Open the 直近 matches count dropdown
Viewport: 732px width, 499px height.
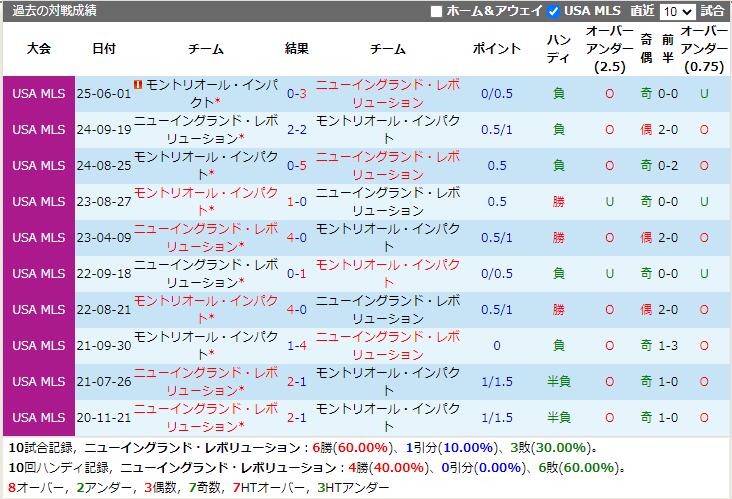(677, 11)
